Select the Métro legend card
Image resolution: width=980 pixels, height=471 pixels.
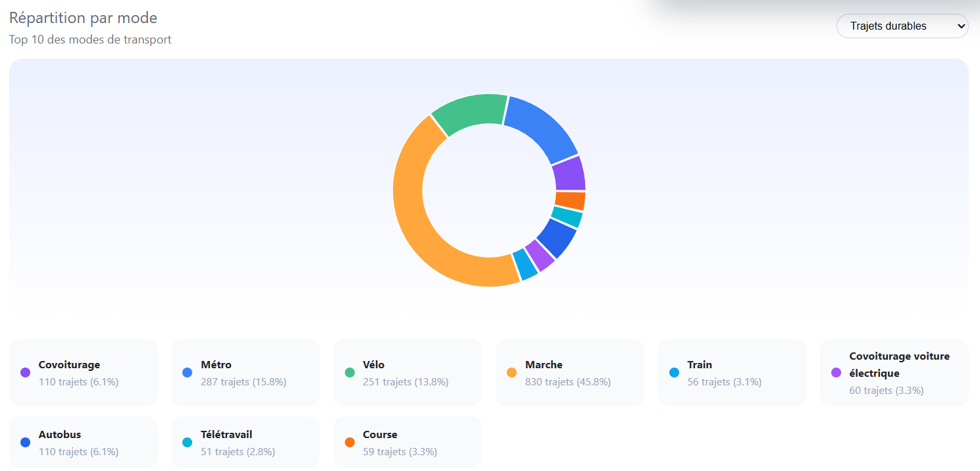(x=245, y=372)
